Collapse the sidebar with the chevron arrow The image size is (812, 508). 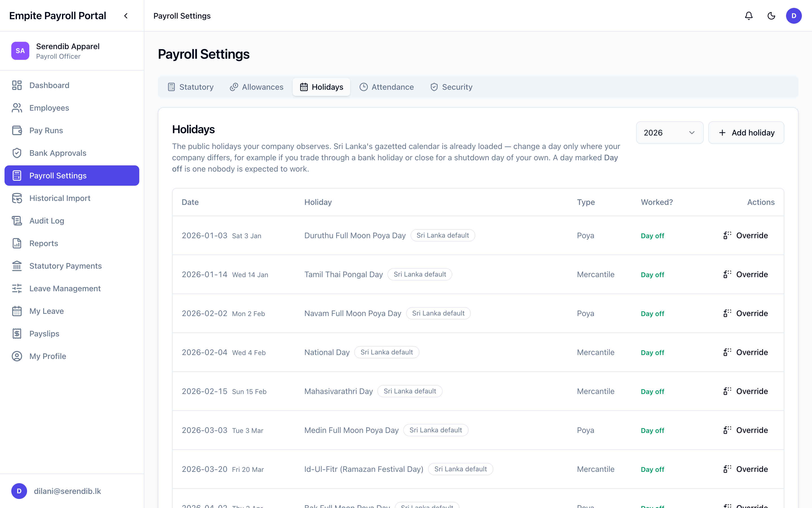126,16
